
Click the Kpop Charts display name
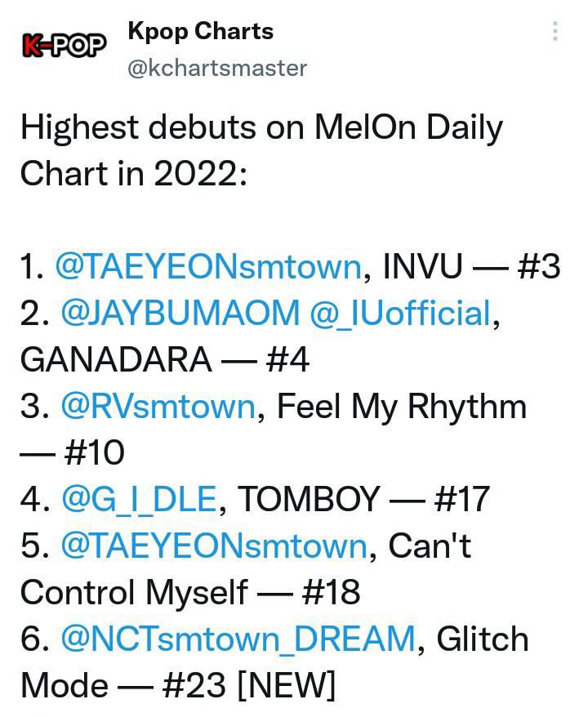point(201,32)
